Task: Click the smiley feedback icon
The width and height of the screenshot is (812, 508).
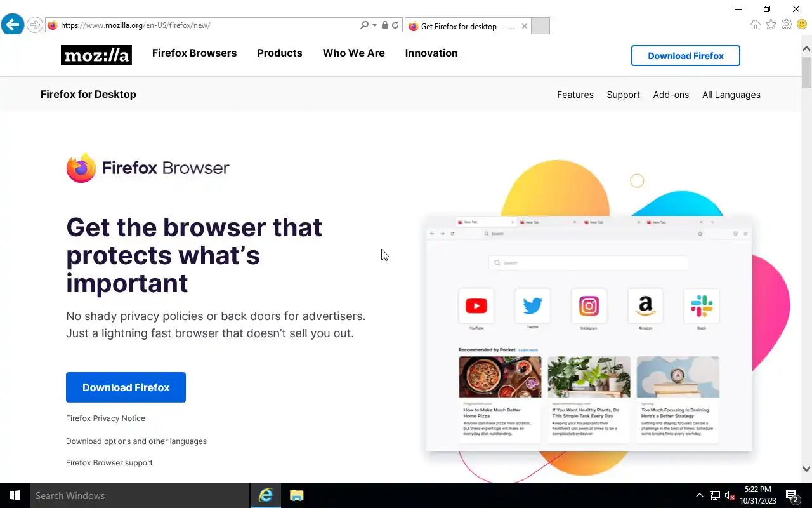Action: 802,25
